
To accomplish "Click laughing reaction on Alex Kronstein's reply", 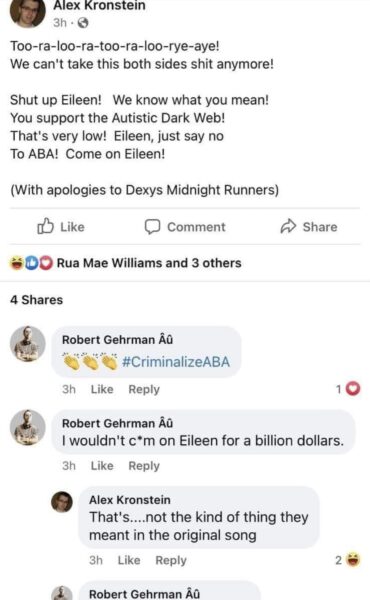I will [x=353, y=560].
